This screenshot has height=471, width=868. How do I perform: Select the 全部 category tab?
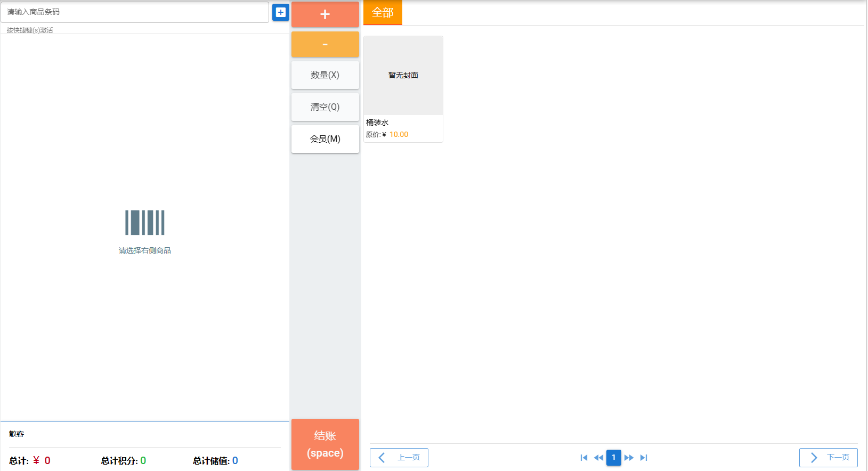(383, 12)
